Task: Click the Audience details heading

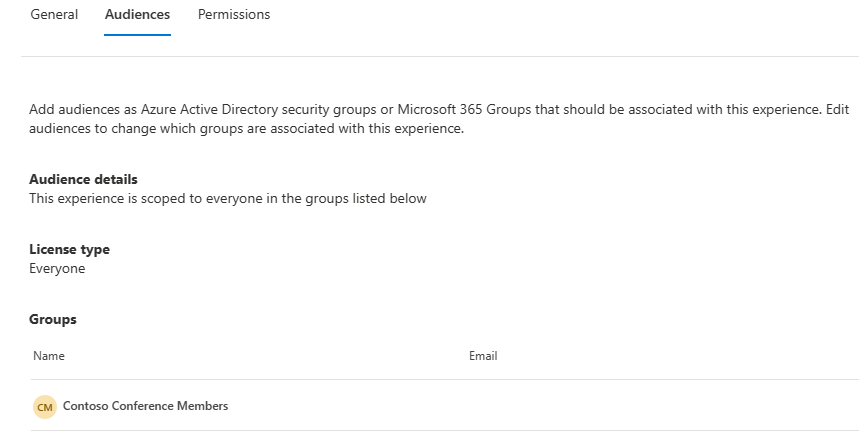Action: click(83, 179)
